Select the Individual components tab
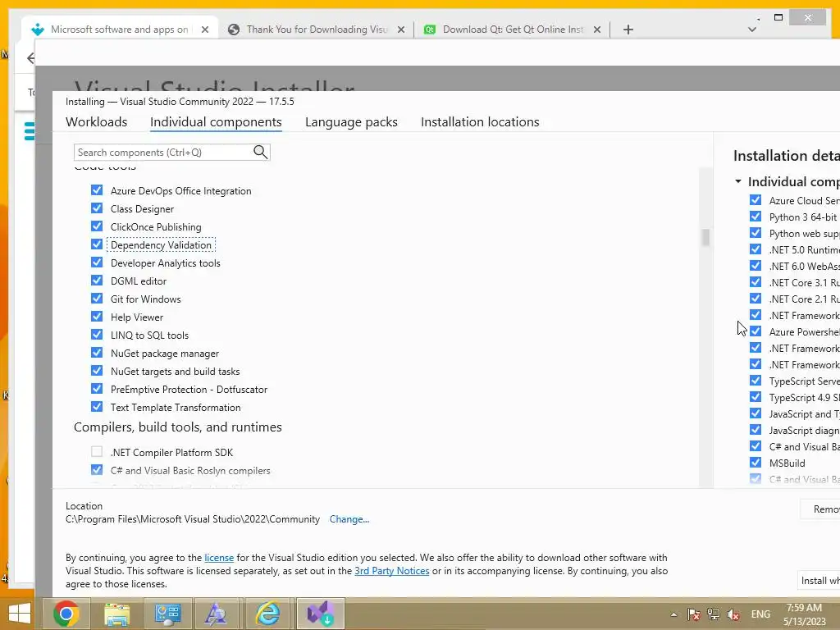 coord(216,122)
